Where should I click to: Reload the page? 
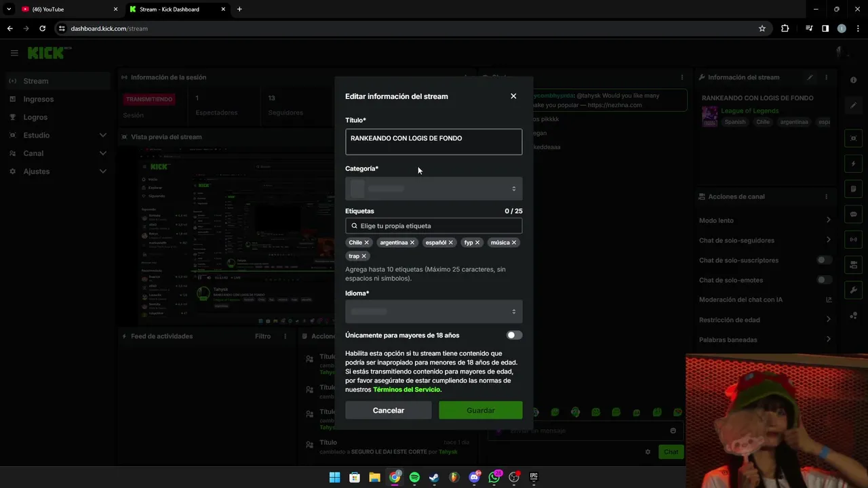point(42,28)
